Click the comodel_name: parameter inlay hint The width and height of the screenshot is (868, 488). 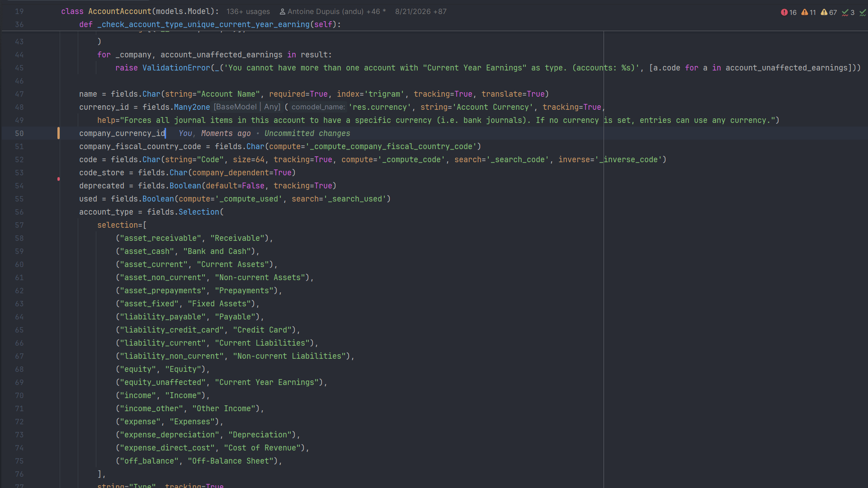[x=318, y=107]
